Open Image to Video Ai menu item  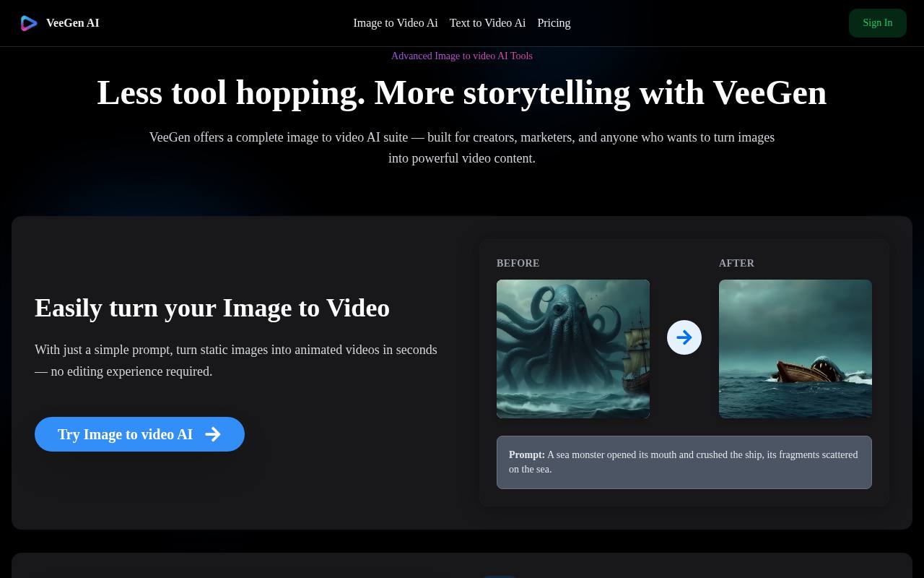pos(396,23)
